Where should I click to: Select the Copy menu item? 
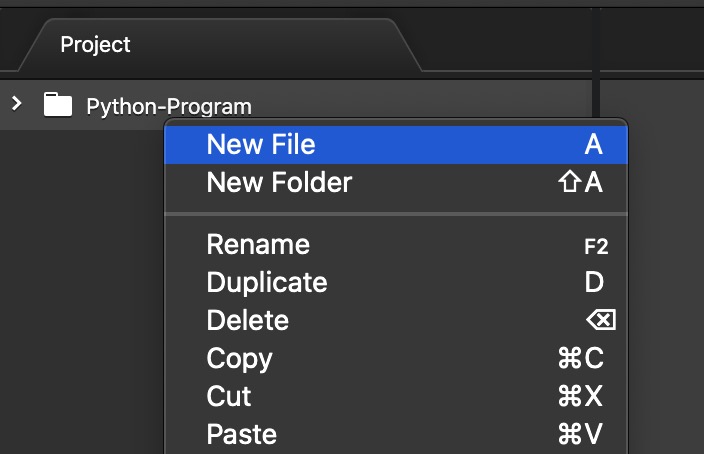pos(239,359)
